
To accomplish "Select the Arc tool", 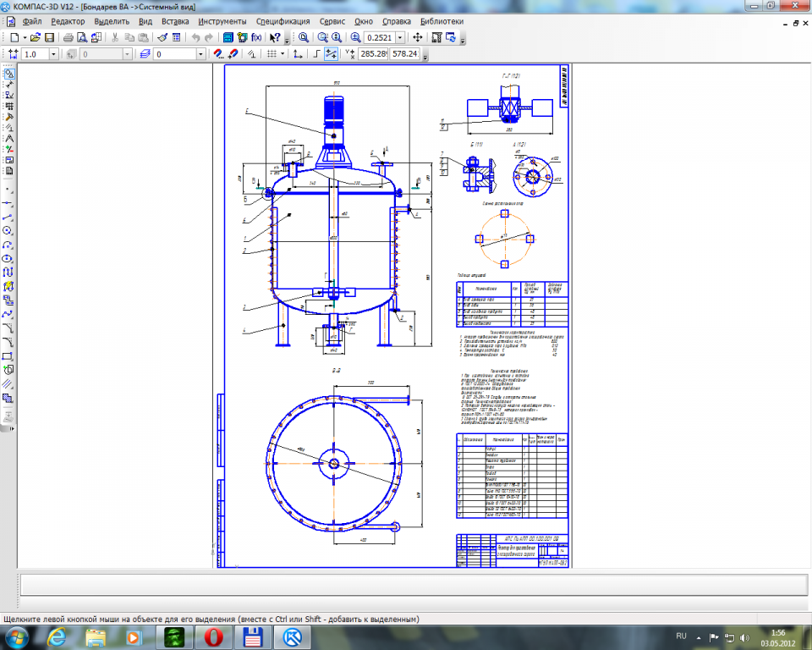I will pos(8,245).
